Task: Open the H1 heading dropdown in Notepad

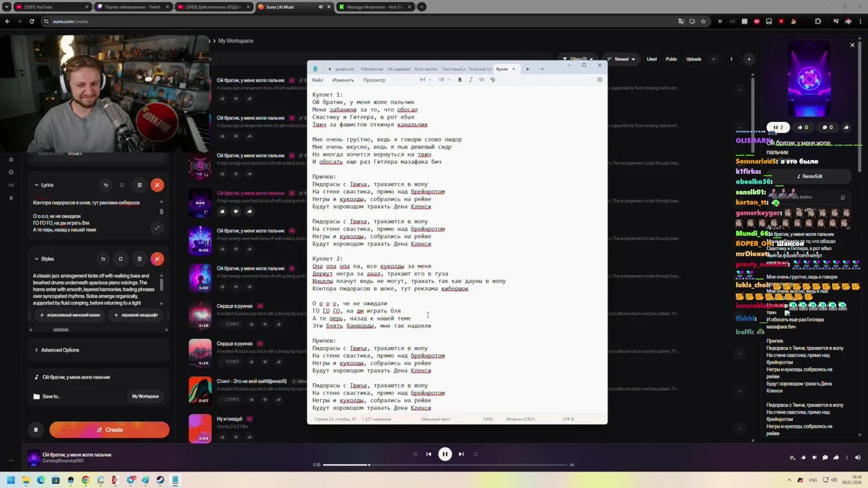Action: click(425, 80)
